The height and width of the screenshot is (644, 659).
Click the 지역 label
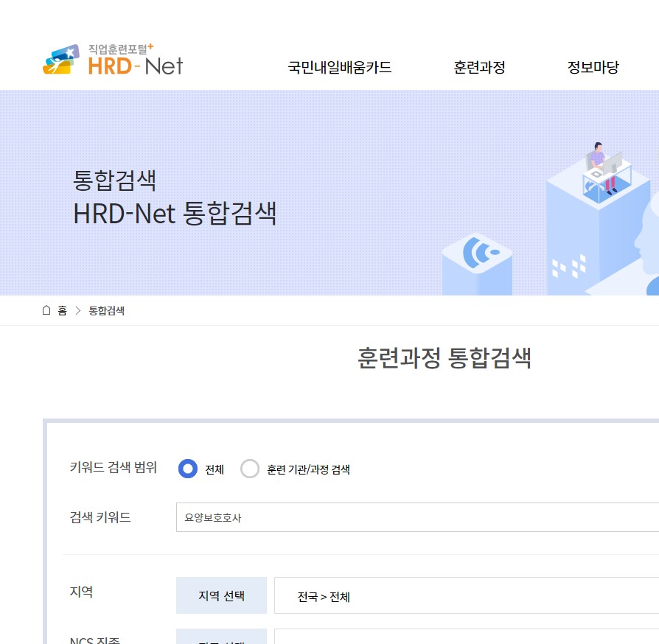pyautogui.click(x=81, y=592)
